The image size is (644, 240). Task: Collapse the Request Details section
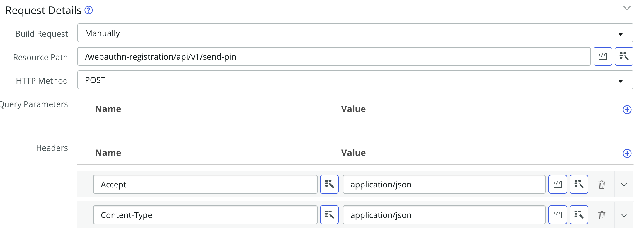pos(627,8)
